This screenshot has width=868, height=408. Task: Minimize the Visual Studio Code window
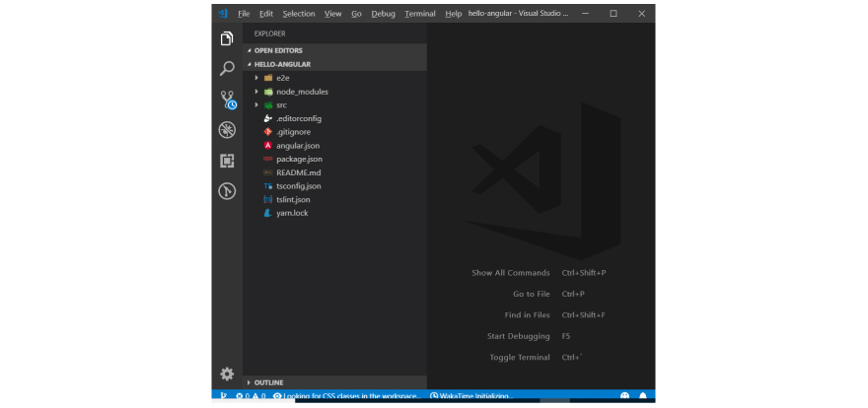click(x=585, y=14)
